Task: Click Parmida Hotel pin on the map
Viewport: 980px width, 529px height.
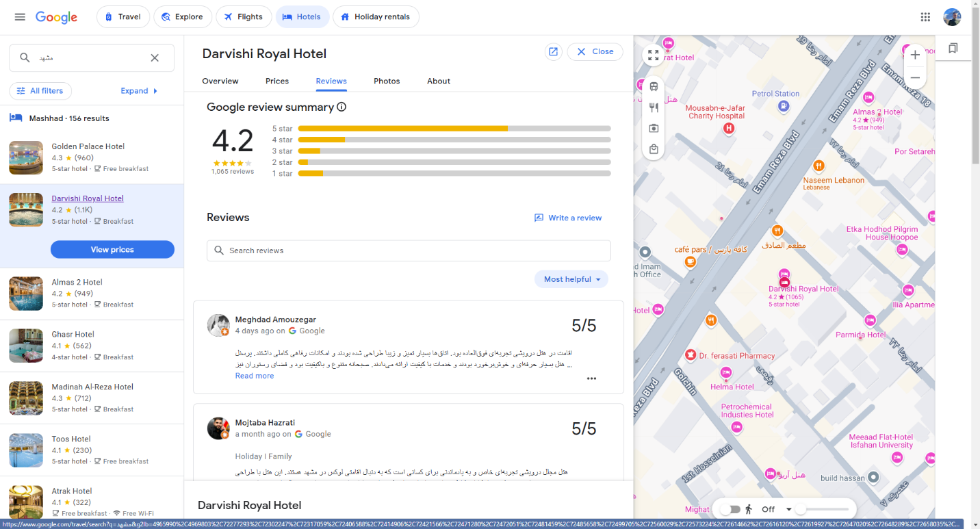Action: [870, 320]
